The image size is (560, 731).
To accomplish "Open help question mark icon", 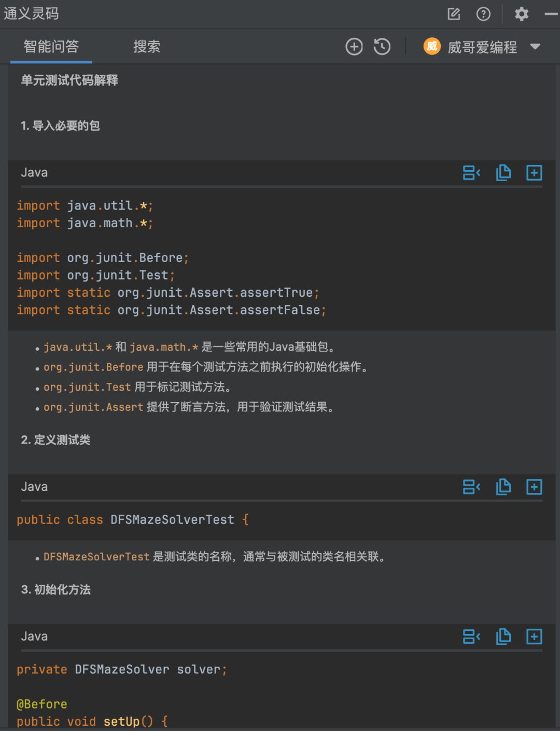I will (483, 14).
